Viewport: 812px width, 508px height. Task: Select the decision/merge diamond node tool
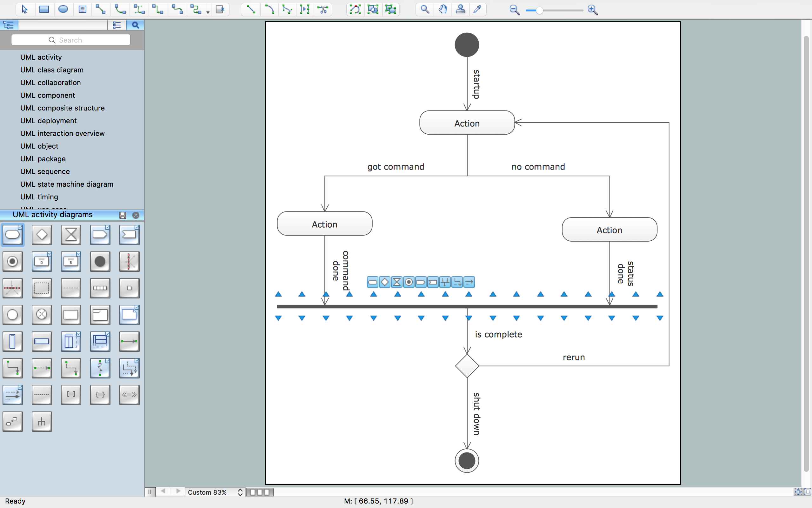(41, 235)
